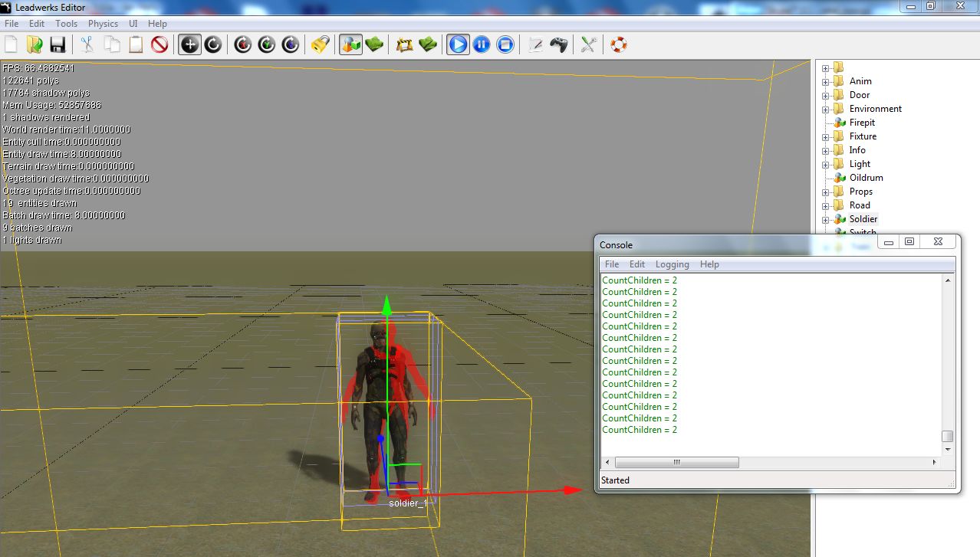Click the padlock icon in toolbar
The height and width of the screenshot is (557, 980).
click(x=320, y=44)
